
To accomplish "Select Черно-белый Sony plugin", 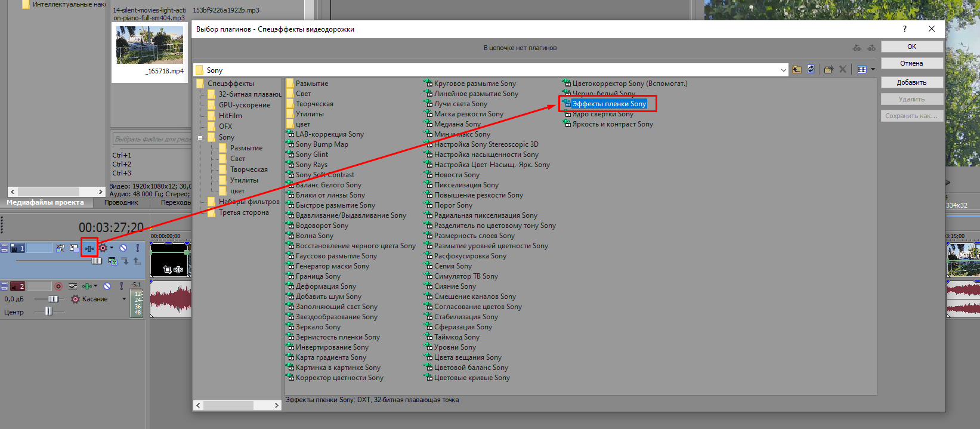I will coord(599,94).
